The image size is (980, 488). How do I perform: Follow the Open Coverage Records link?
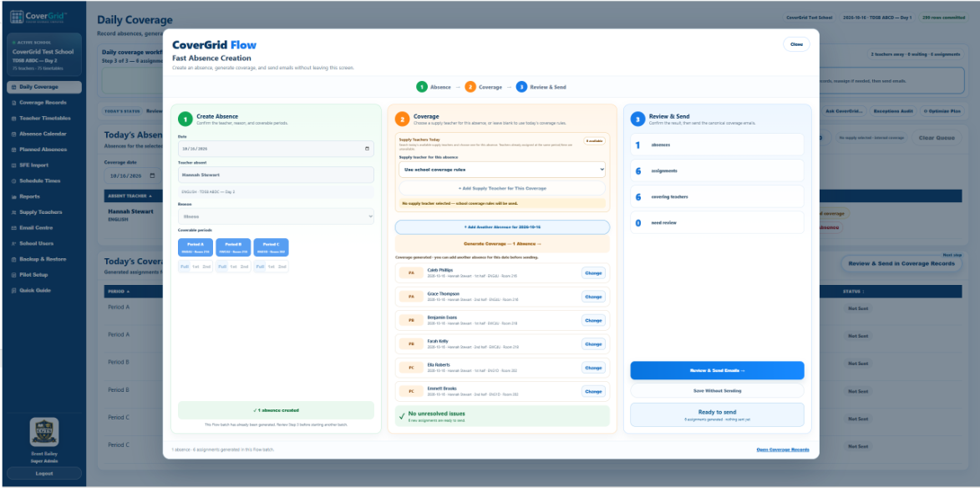[x=783, y=450]
